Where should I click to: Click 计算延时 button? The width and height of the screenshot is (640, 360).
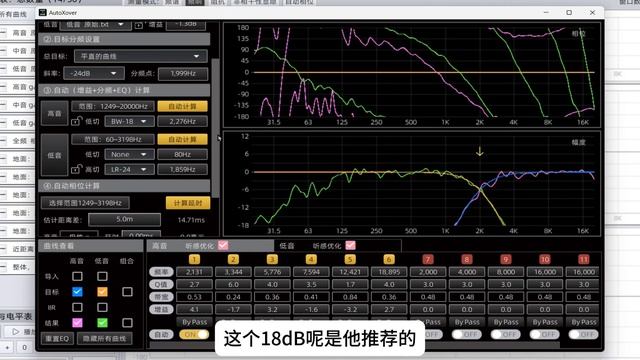pyautogui.click(x=188, y=203)
